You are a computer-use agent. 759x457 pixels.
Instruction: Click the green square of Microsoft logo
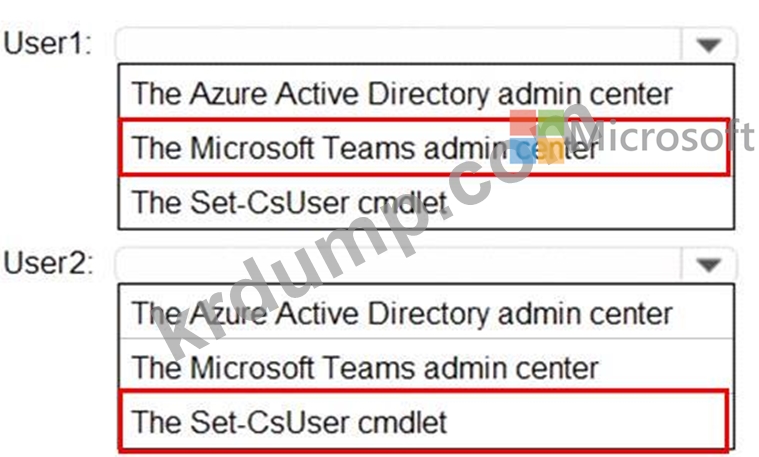[553, 122]
